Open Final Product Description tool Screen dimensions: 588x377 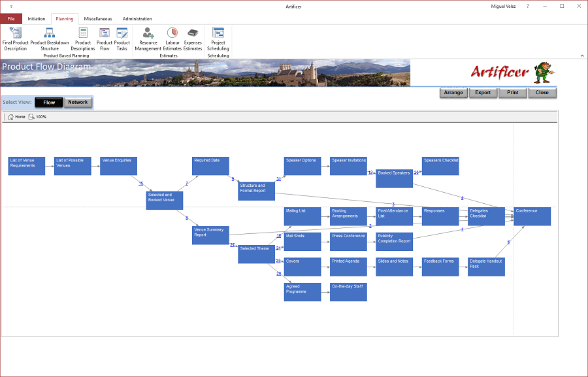pyautogui.click(x=16, y=39)
